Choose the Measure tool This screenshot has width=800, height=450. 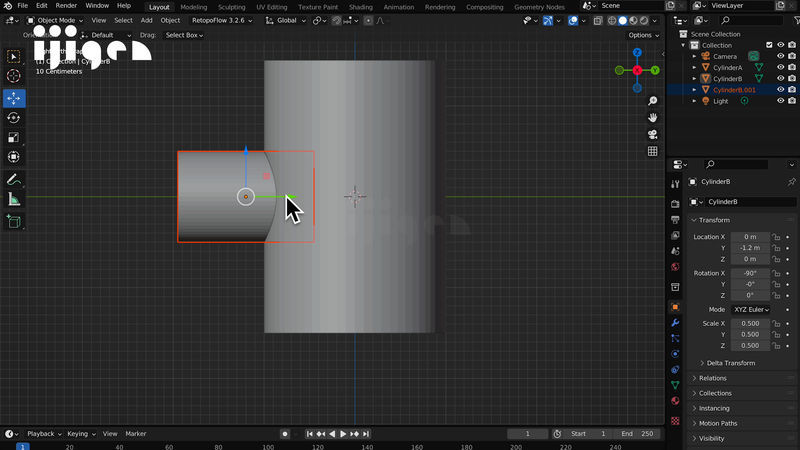[x=14, y=199]
